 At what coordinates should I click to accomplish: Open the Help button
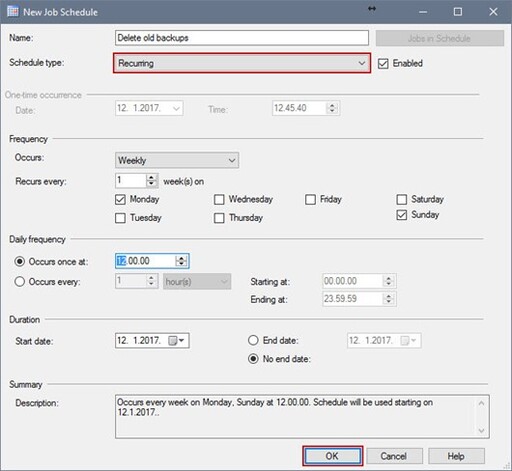[x=456, y=456]
